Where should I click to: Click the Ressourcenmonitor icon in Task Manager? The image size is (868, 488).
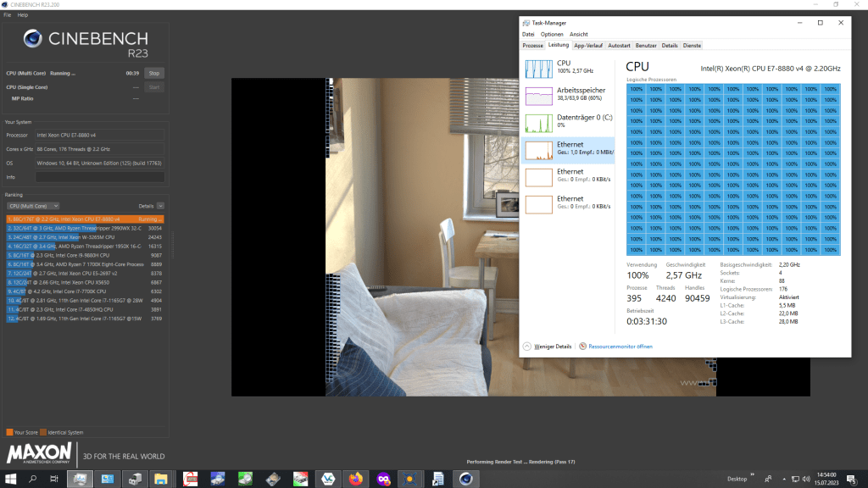[582, 347]
